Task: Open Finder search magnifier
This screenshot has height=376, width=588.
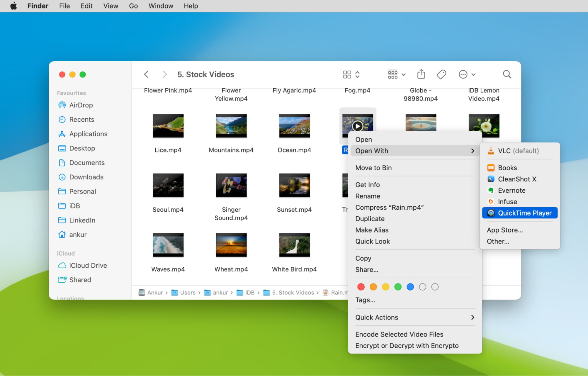Action: (507, 74)
